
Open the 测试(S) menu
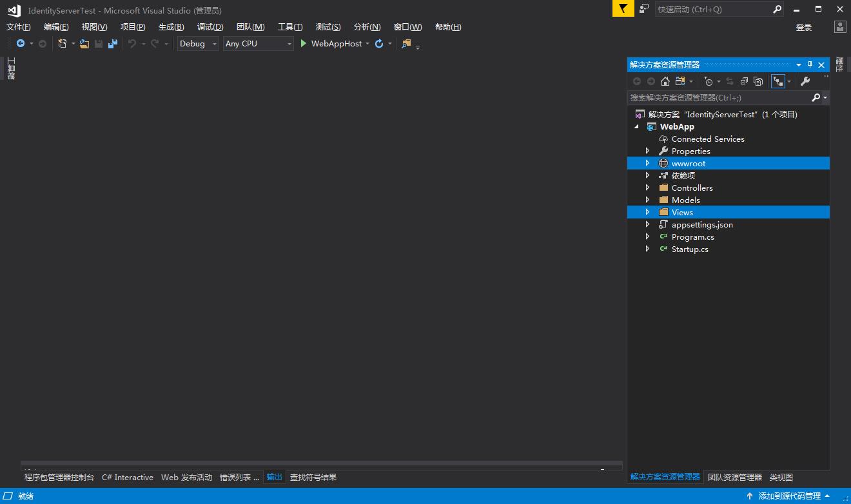point(328,27)
